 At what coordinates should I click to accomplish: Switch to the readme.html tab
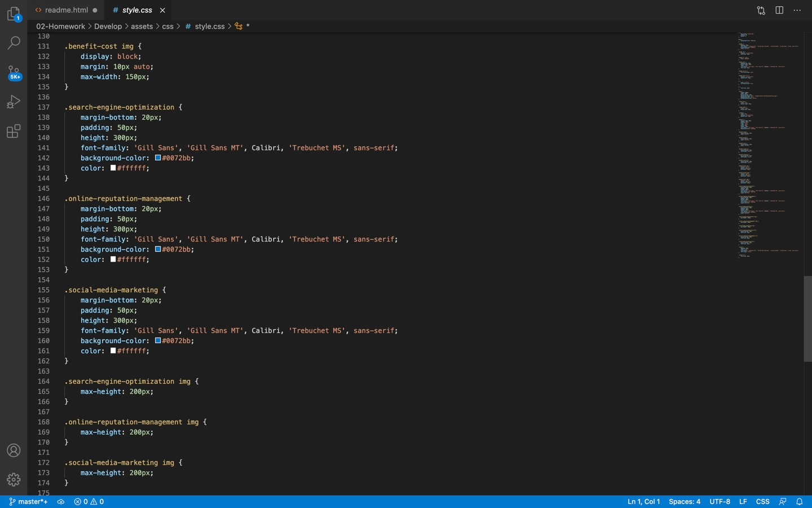coord(66,10)
